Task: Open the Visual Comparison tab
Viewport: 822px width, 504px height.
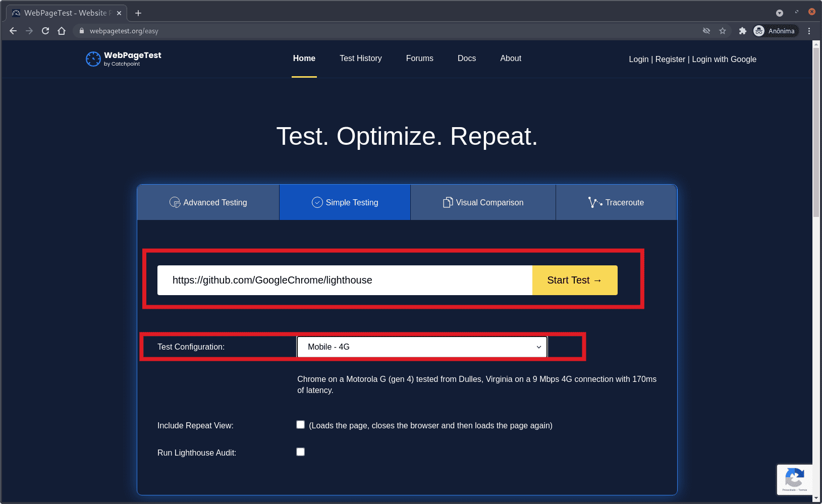Action: [x=483, y=202]
